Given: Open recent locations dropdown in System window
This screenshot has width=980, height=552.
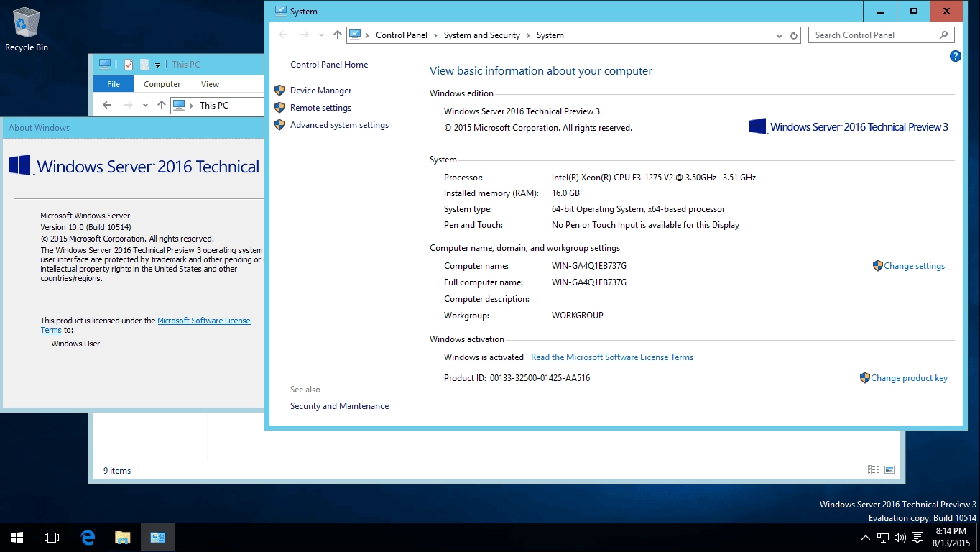Looking at the screenshot, I should 321,35.
